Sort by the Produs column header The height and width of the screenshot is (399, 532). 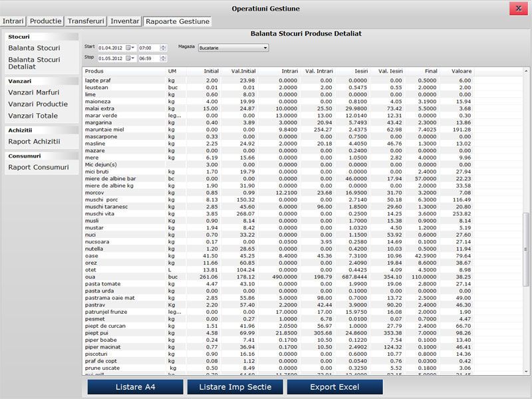[x=124, y=71]
